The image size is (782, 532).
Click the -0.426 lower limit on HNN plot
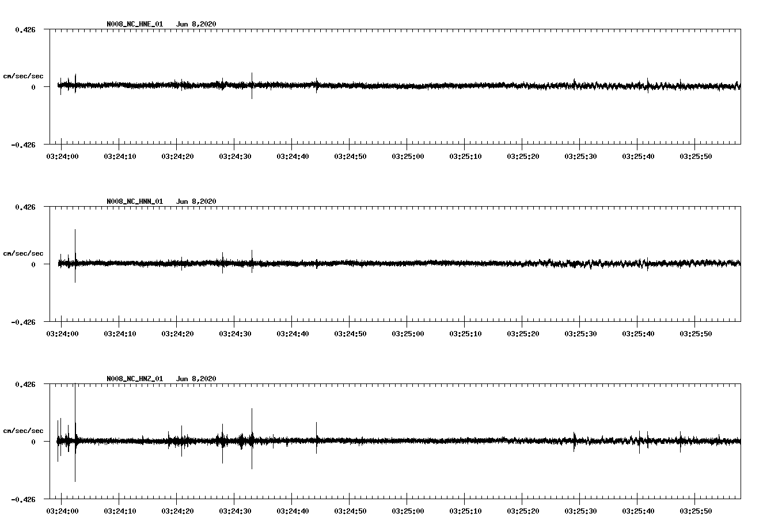click(23, 322)
